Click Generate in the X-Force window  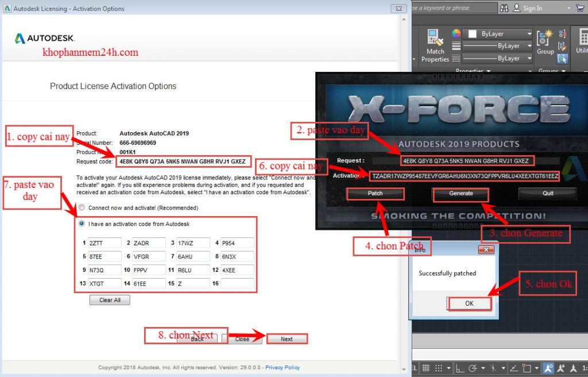click(461, 193)
